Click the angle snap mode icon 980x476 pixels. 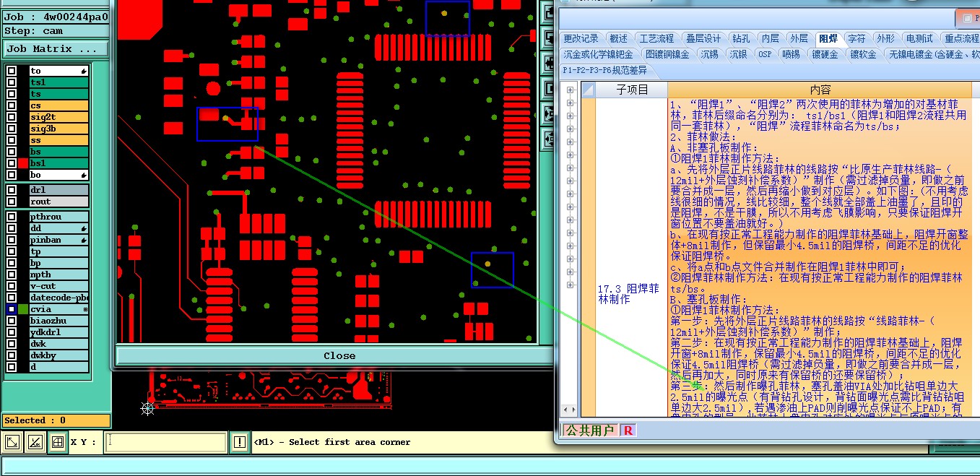[35, 442]
